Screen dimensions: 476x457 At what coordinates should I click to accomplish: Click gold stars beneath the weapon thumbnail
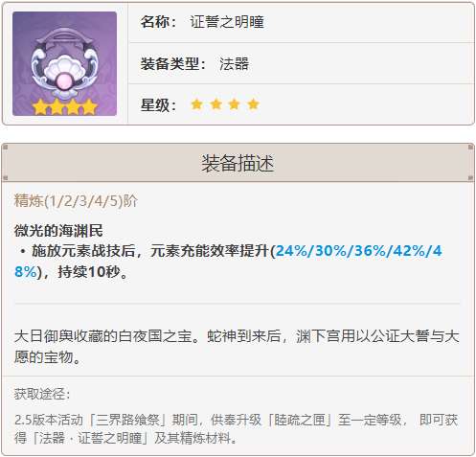(x=65, y=106)
